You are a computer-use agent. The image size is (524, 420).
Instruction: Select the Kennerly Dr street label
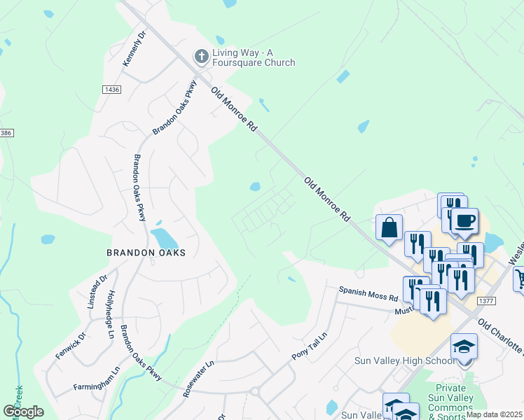135,49
